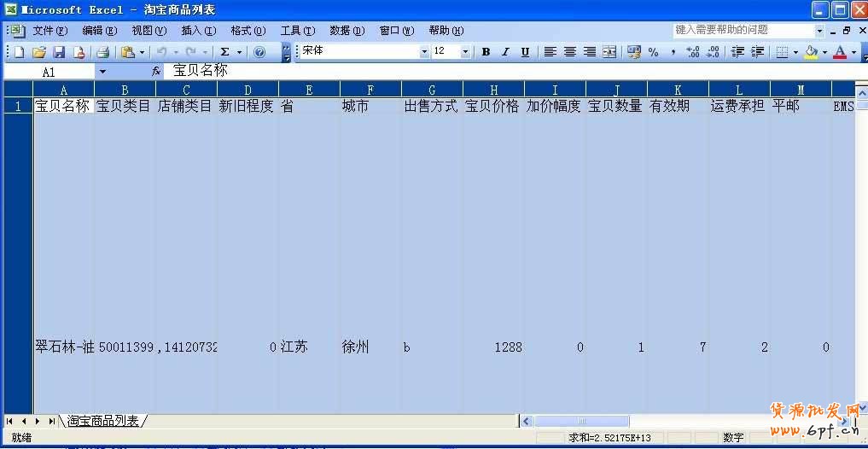
Task: Open the 文件 menu
Action: [x=49, y=31]
